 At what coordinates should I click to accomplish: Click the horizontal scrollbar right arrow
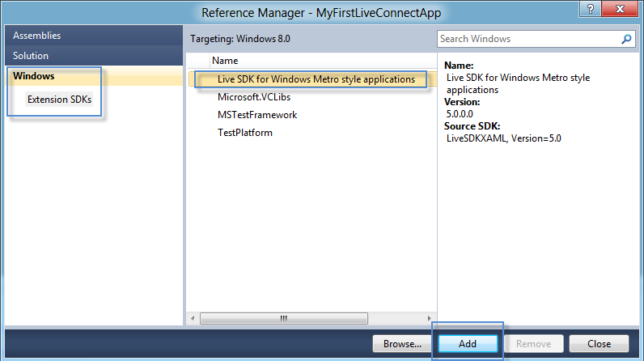429,318
